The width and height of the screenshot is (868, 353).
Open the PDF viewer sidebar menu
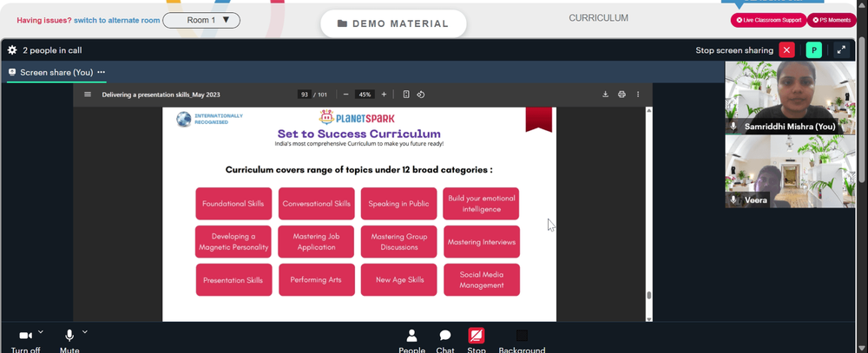88,95
